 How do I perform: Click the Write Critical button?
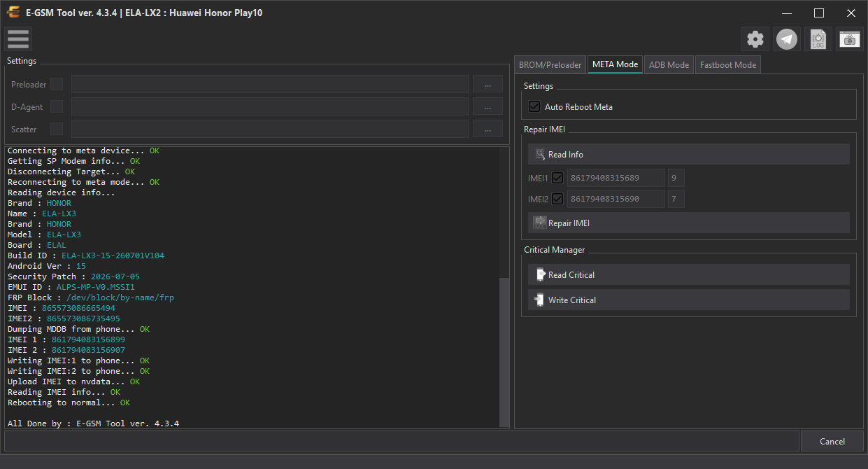689,300
